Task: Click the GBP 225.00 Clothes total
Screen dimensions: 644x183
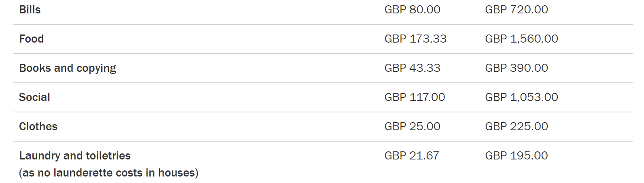Action: point(516,127)
